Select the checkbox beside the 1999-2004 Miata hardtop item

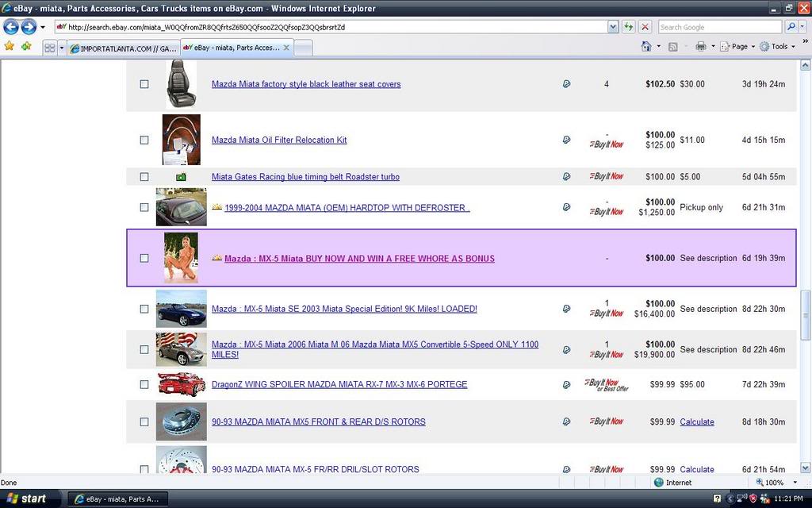[x=144, y=207]
